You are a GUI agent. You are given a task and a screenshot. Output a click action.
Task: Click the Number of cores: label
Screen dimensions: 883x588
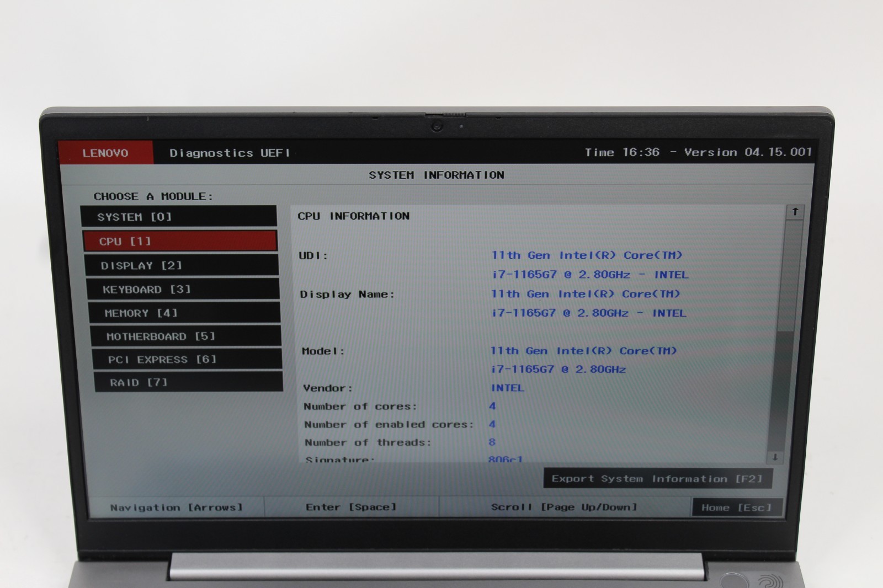(360, 407)
